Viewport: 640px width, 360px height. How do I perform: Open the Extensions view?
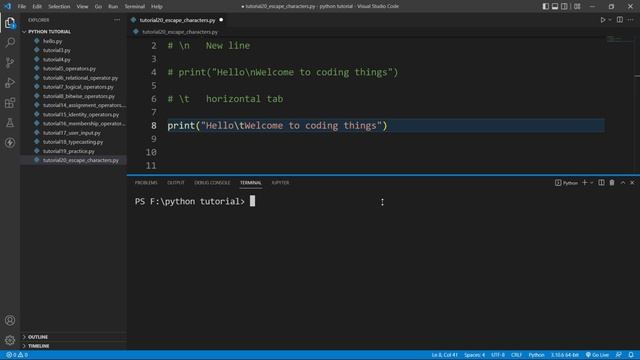point(10,102)
